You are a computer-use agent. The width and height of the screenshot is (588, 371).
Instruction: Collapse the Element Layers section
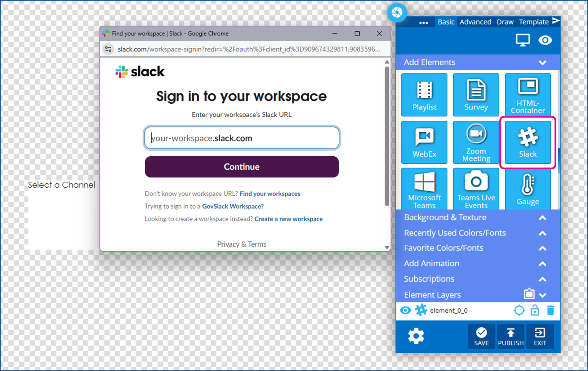[542, 295]
